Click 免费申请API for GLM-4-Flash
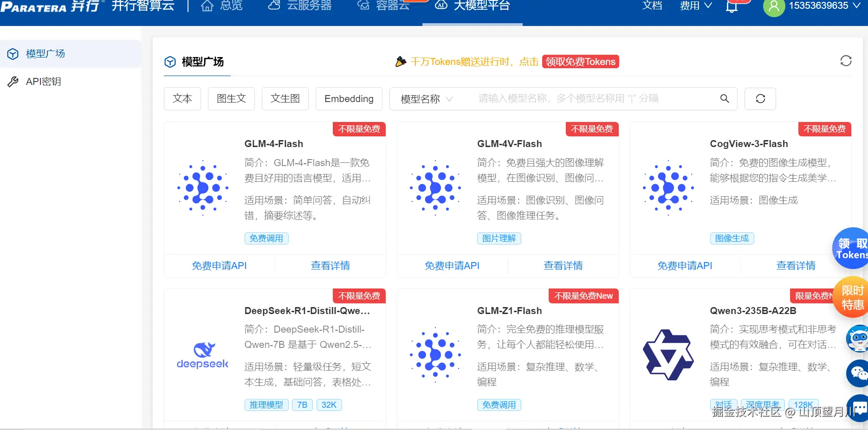Image resolution: width=868 pixels, height=430 pixels. [220, 266]
